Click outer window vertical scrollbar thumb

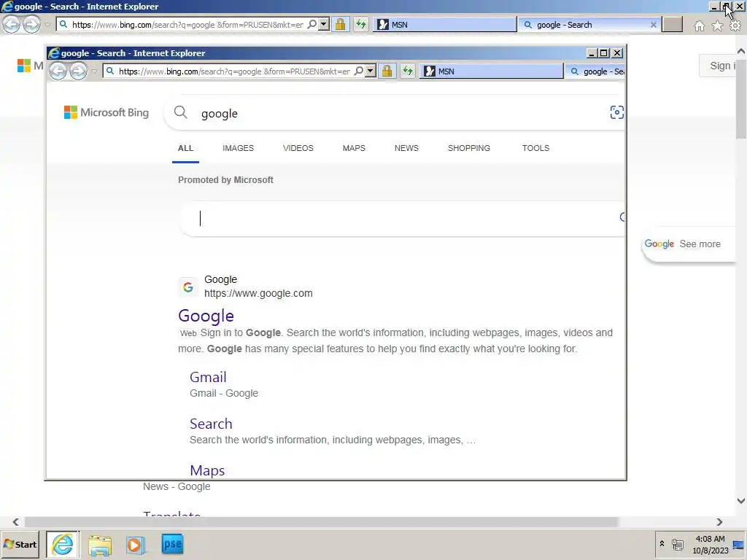pyautogui.click(x=741, y=98)
